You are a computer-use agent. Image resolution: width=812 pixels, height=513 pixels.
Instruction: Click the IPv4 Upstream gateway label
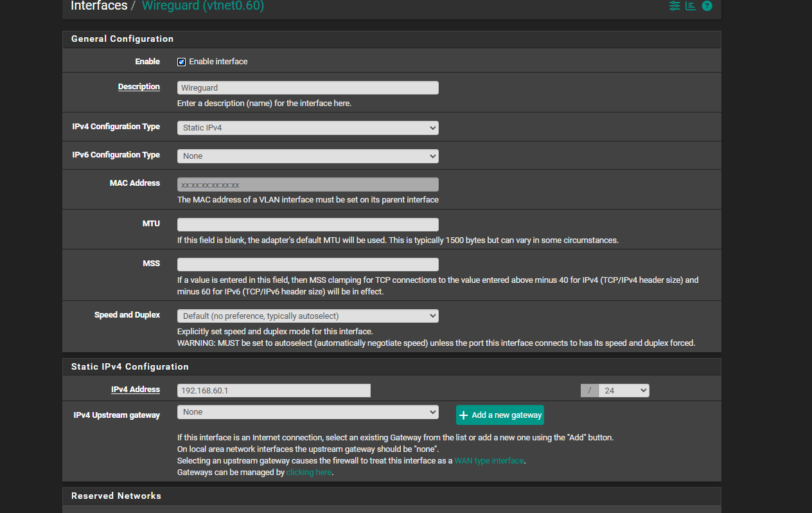(116, 415)
